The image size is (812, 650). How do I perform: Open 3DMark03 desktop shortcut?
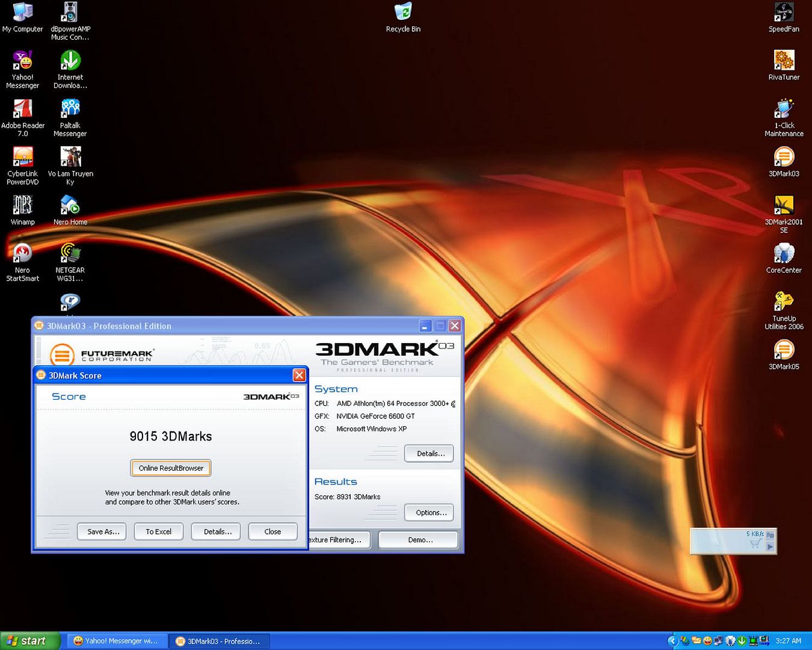[784, 161]
